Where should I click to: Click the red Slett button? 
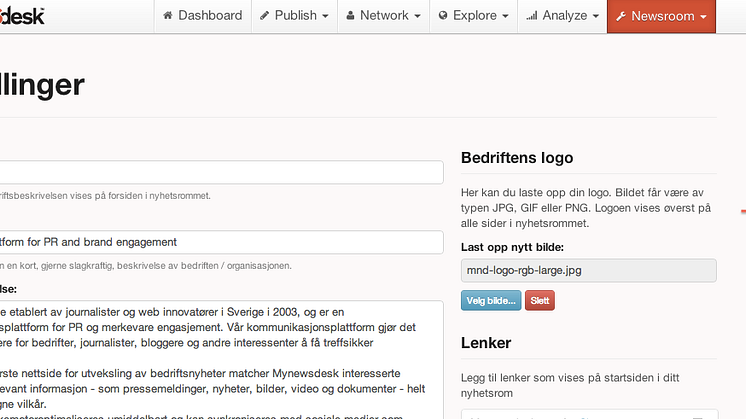540,301
